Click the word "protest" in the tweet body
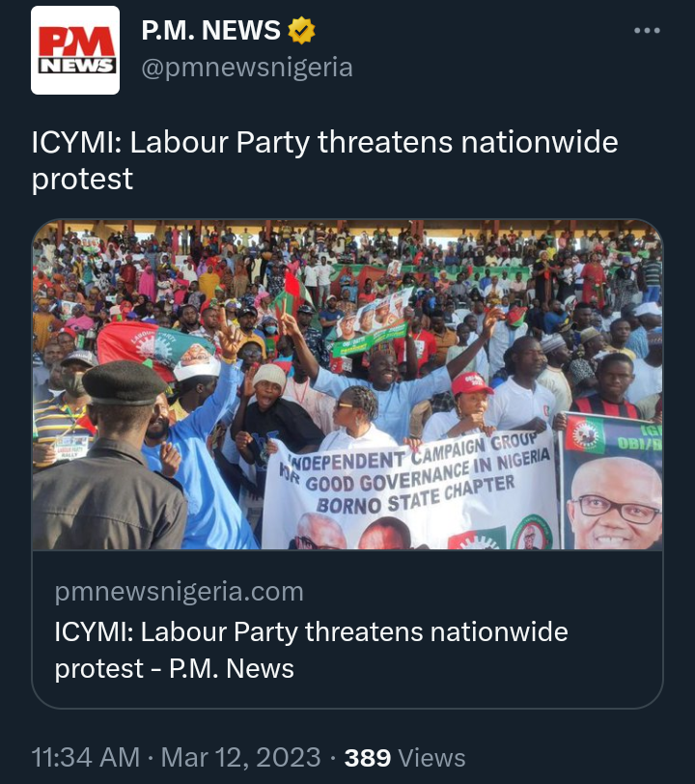This screenshot has height=784, width=695. 82,179
